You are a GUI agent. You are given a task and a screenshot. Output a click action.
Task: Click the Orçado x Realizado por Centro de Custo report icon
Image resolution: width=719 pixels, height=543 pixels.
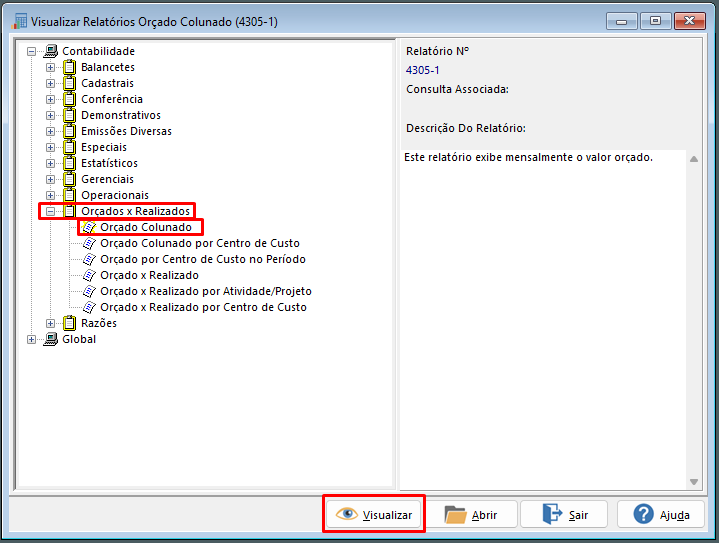point(89,307)
